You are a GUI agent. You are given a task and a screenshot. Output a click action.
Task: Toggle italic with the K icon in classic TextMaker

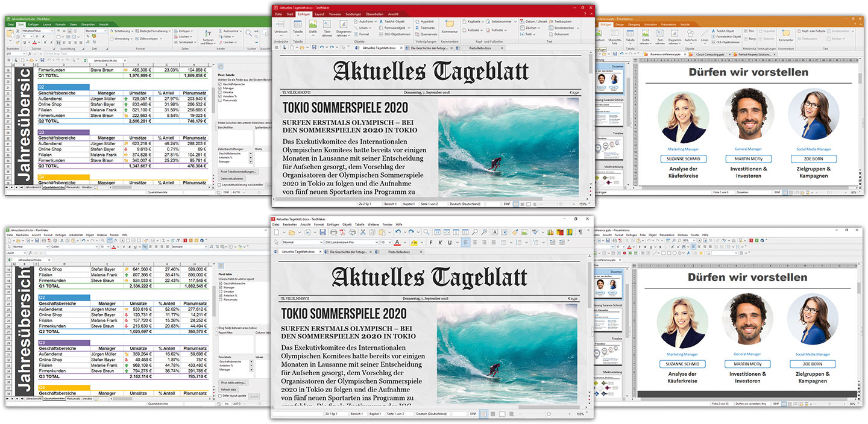point(441,242)
